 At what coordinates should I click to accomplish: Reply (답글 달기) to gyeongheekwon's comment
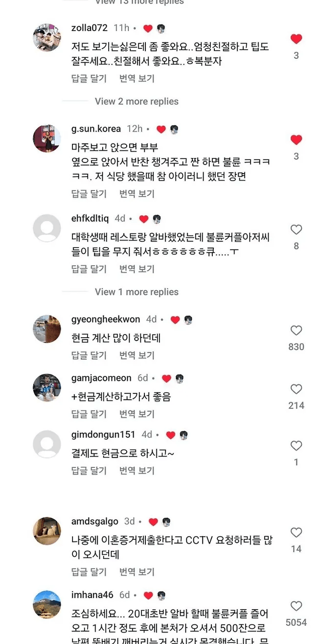89,355
